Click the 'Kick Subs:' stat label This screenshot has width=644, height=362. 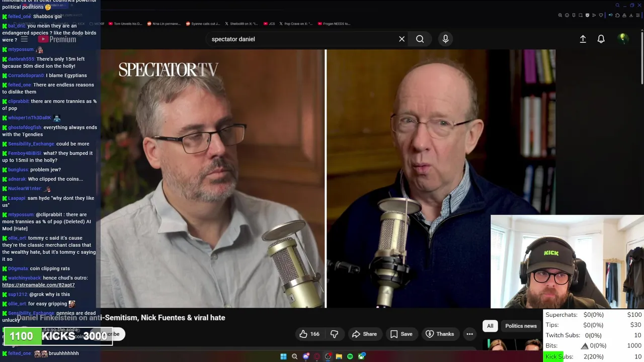coord(559,356)
